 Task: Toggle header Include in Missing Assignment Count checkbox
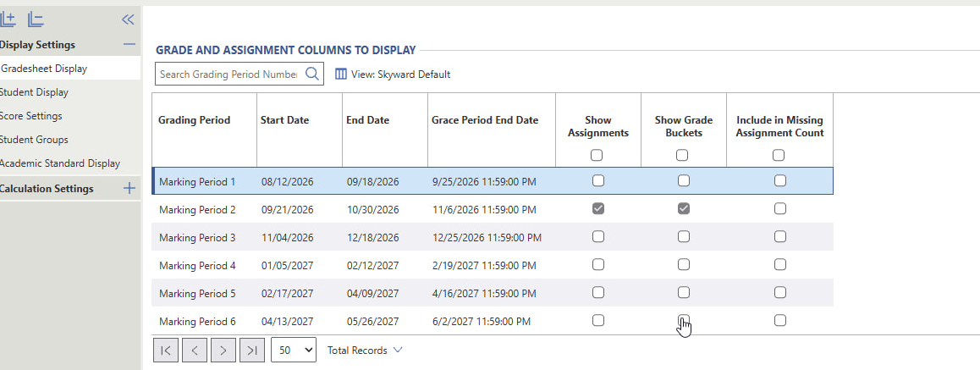[779, 155]
